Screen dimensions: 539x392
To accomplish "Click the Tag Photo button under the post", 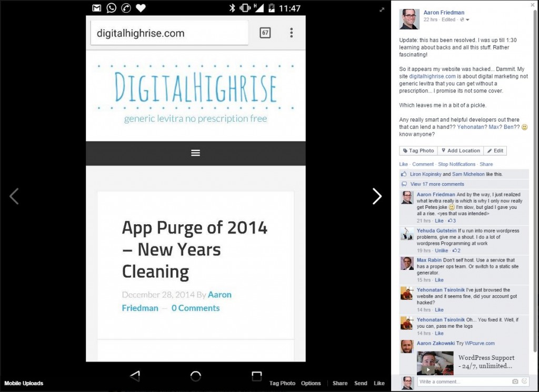I will tap(418, 150).
